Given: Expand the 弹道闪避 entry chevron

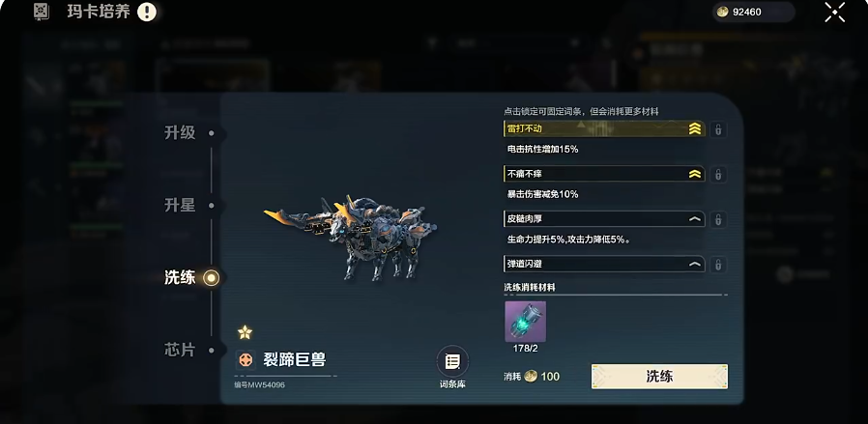Looking at the screenshot, I should point(695,265).
